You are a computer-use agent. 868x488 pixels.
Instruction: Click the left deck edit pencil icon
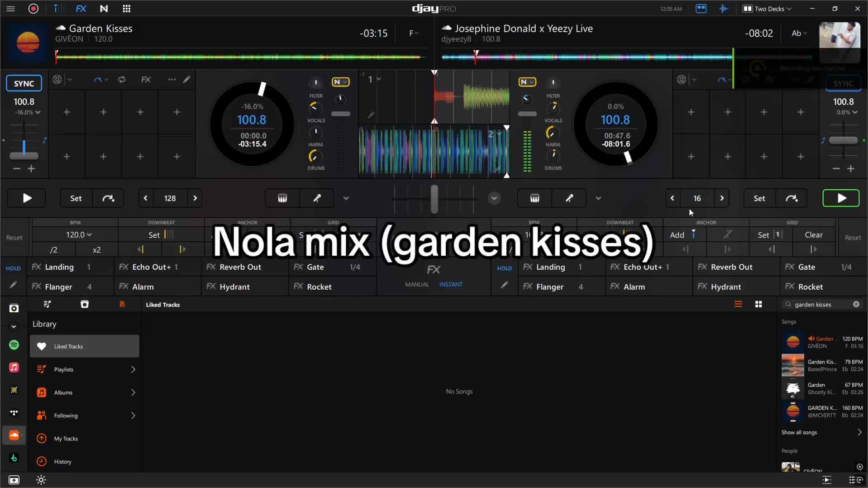pyautogui.click(x=187, y=80)
